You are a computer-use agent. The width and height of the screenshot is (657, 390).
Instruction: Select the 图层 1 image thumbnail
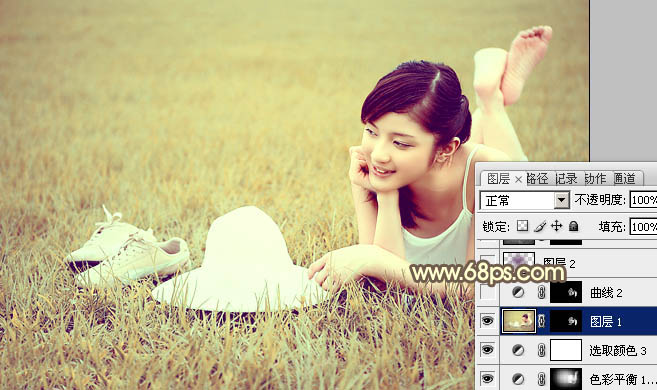tap(519, 321)
